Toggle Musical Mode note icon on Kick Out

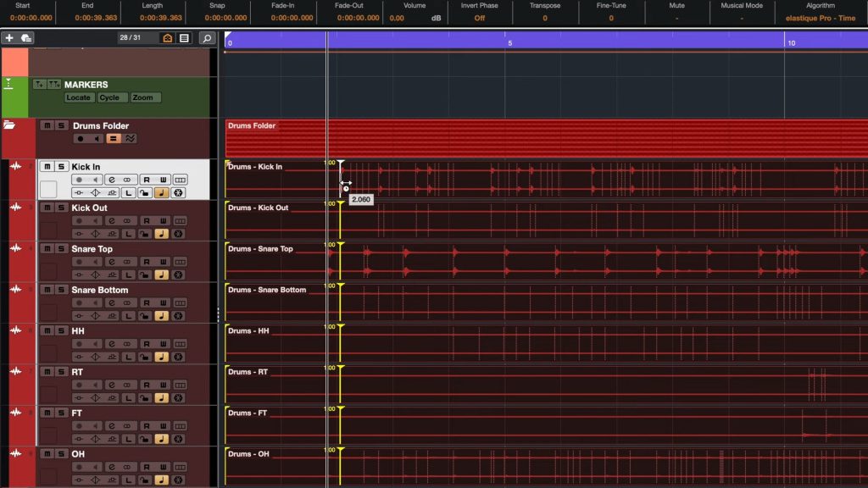coord(162,235)
